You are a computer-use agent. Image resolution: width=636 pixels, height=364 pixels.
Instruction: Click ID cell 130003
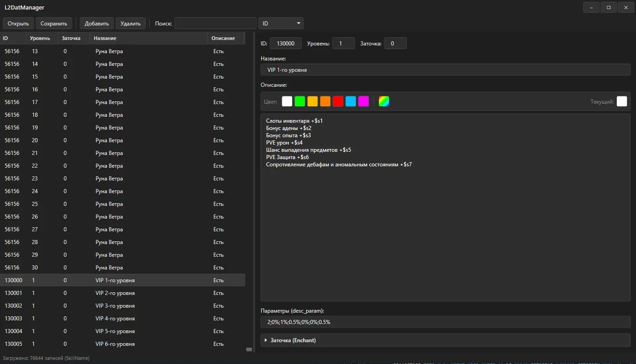(x=13, y=318)
